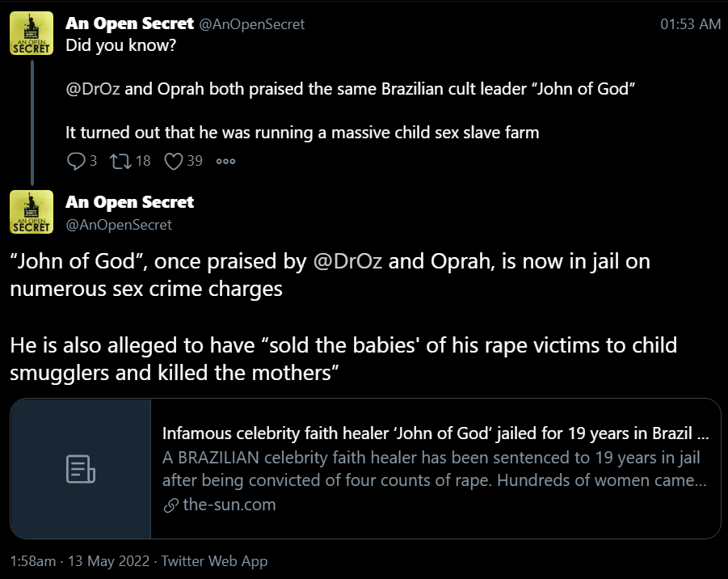Image resolution: width=728 pixels, height=579 pixels.
Task: Retweet the first tweet via arrows icon
Action: 120,161
